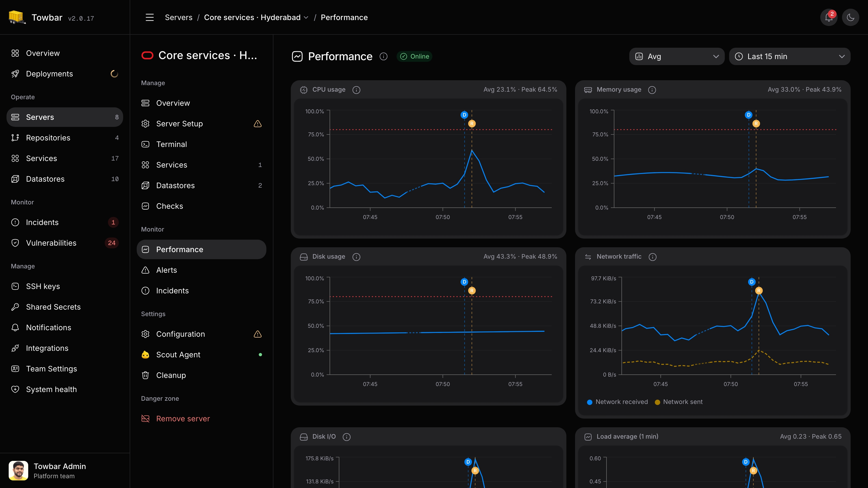Image resolution: width=868 pixels, height=488 pixels.
Task: Open Servers in main sidebar
Action: click(65, 117)
